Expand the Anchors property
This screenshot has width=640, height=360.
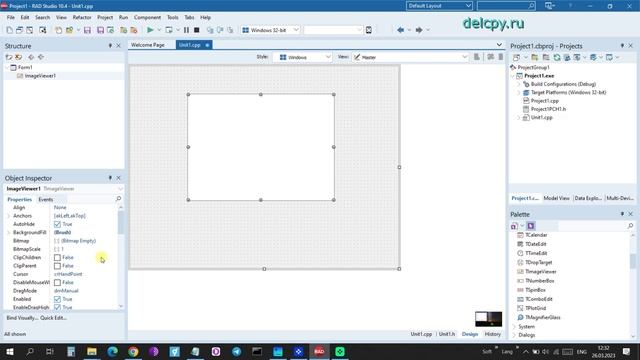[x=9, y=216]
